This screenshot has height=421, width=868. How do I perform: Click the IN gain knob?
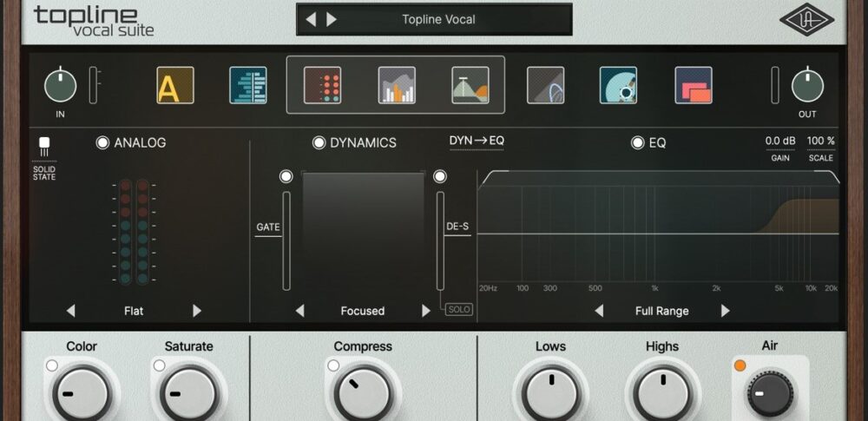pos(61,85)
